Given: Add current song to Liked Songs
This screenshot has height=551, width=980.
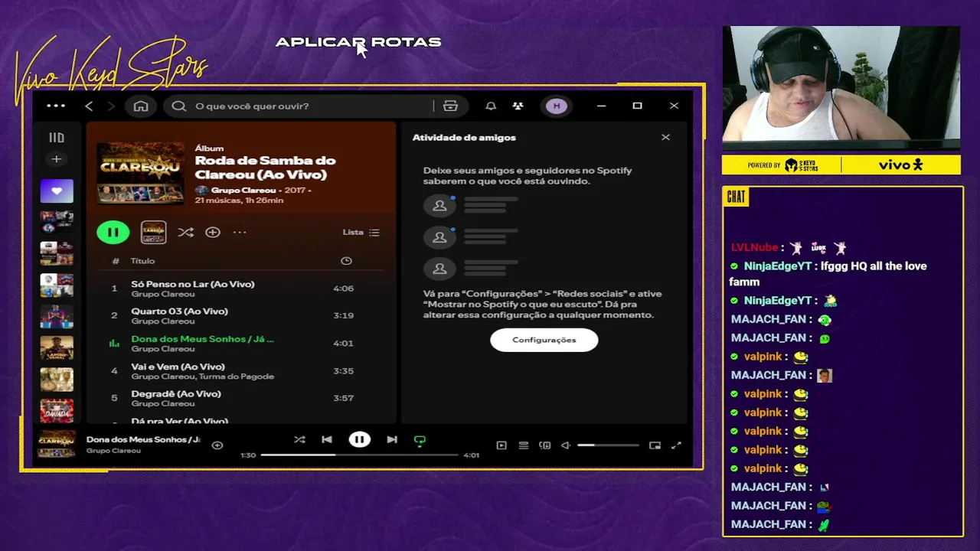Looking at the screenshot, I should tap(217, 445).
